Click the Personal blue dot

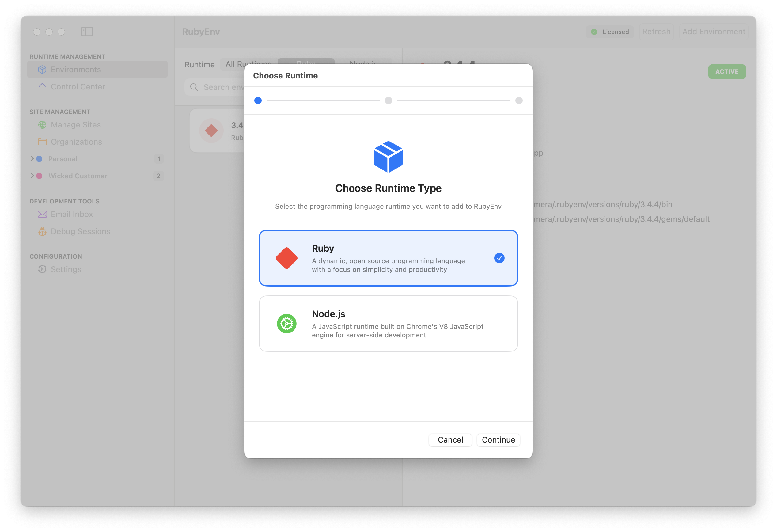[x=39, y=158]
